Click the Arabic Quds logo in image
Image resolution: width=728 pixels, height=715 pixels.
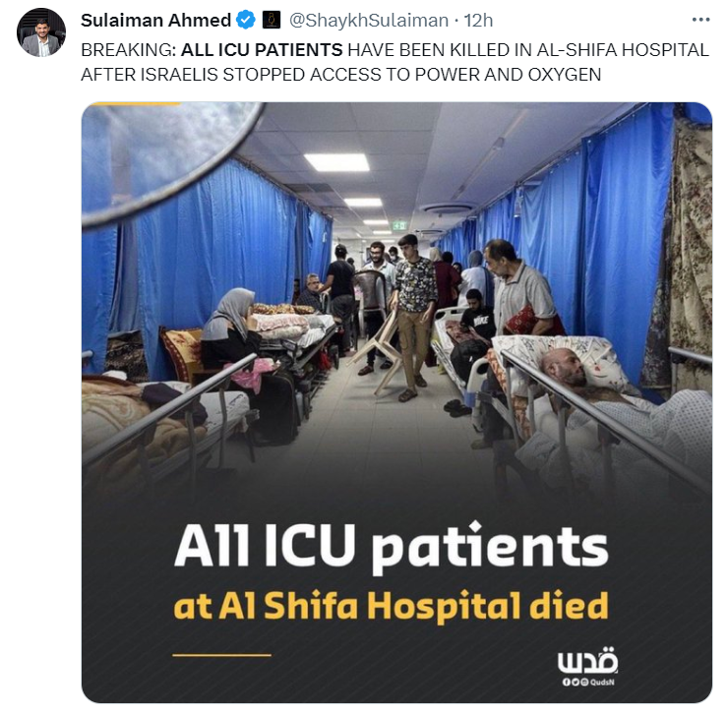pyautogui.click(x=587, y=660)
